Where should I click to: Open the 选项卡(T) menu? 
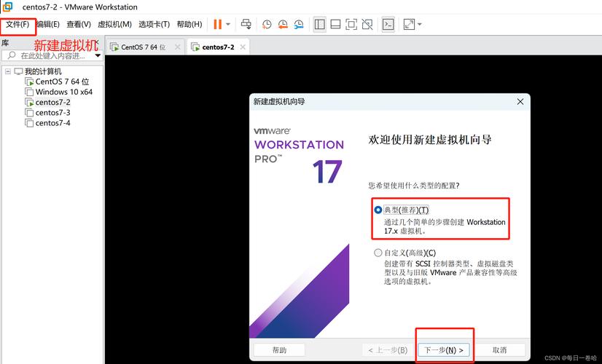pos(155,25)
